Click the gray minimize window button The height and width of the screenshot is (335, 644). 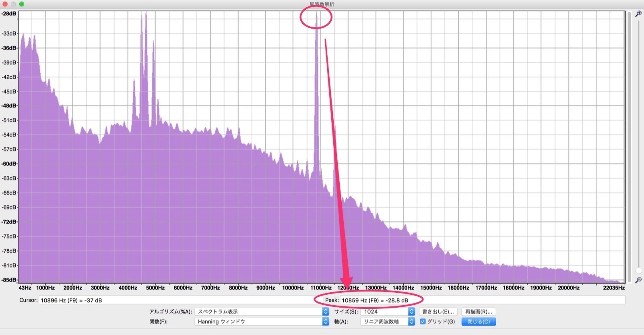[13, 4]
